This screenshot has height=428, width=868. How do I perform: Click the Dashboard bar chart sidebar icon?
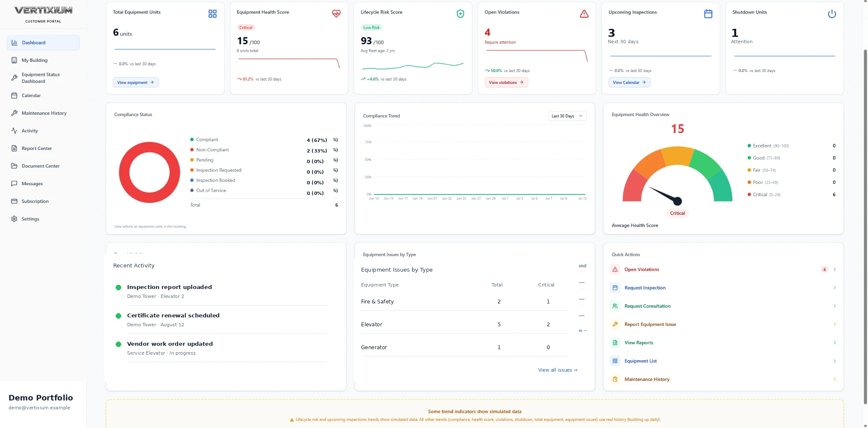click(14, 42)
